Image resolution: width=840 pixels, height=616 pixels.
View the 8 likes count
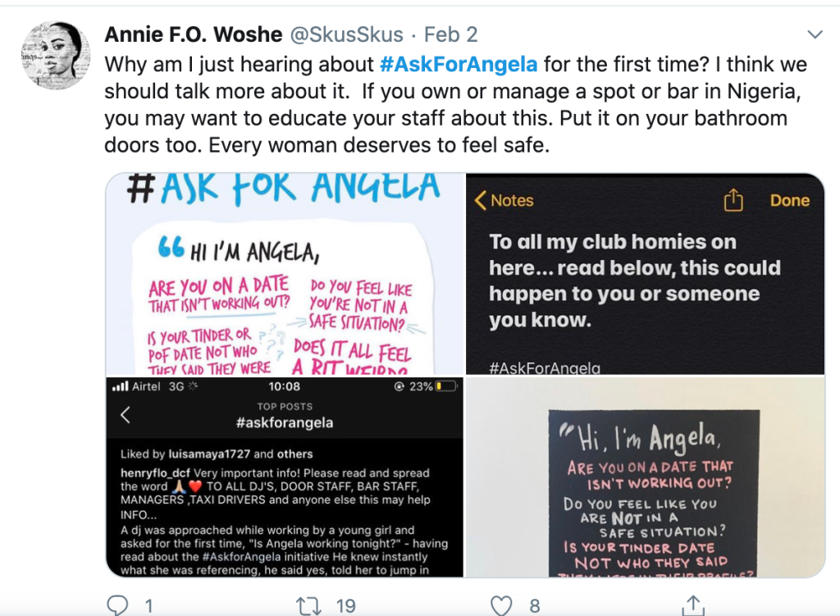click(535, 606)
